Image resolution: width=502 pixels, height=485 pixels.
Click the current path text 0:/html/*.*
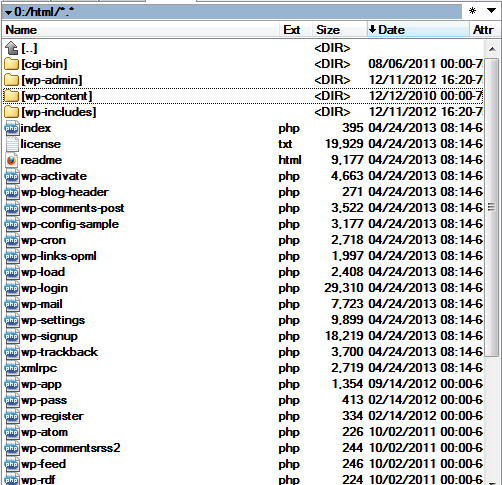[x=44, y=12]
